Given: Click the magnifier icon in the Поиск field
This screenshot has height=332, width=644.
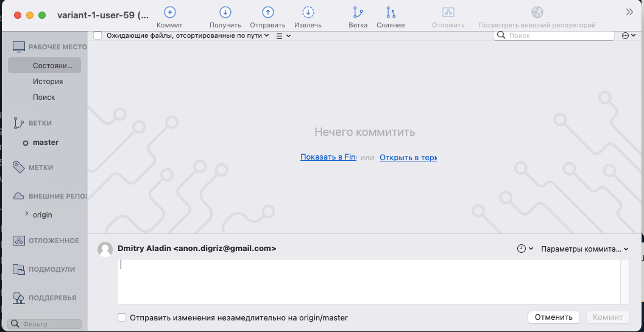Looking at the screenshot, I should point(501,35).
